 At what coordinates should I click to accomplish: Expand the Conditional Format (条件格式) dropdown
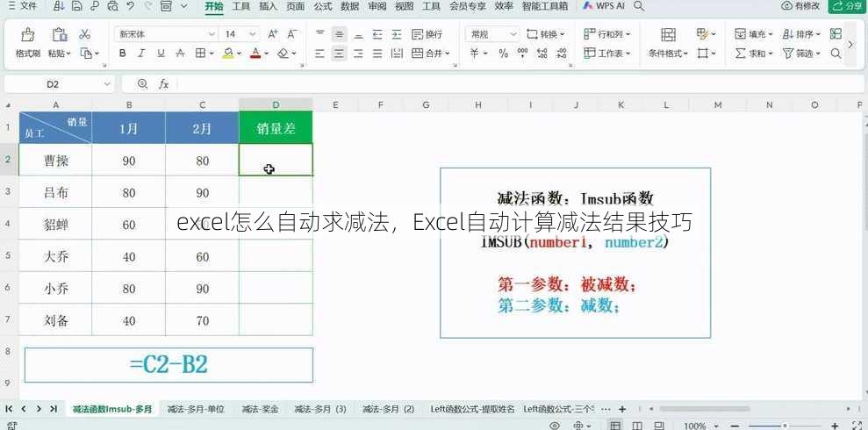pos(685,54)
